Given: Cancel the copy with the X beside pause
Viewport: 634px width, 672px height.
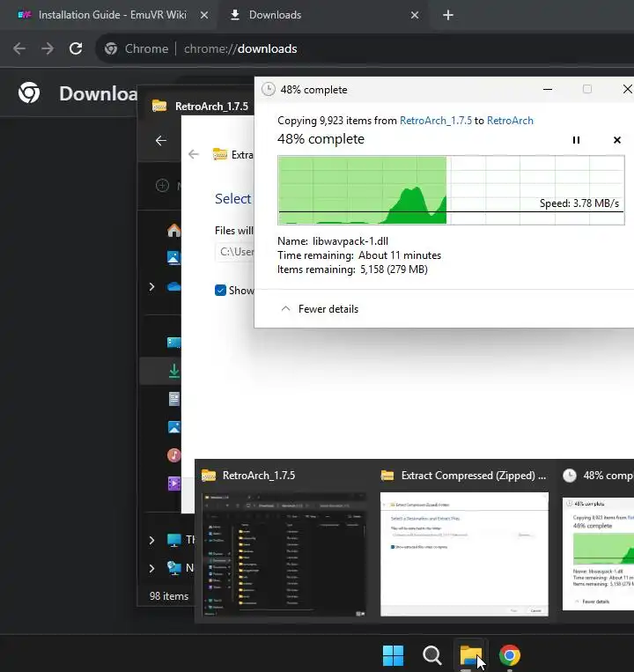Looking at the screenshot, I should point(617,140).
